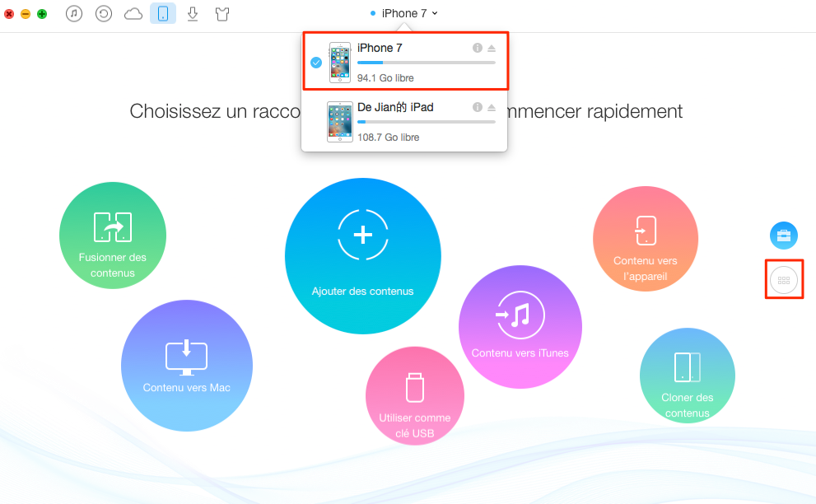The width and height of the screenshot is (816, 504).
Task: Select De Jian的 iPad in the device list
Action: click(405, 122)
